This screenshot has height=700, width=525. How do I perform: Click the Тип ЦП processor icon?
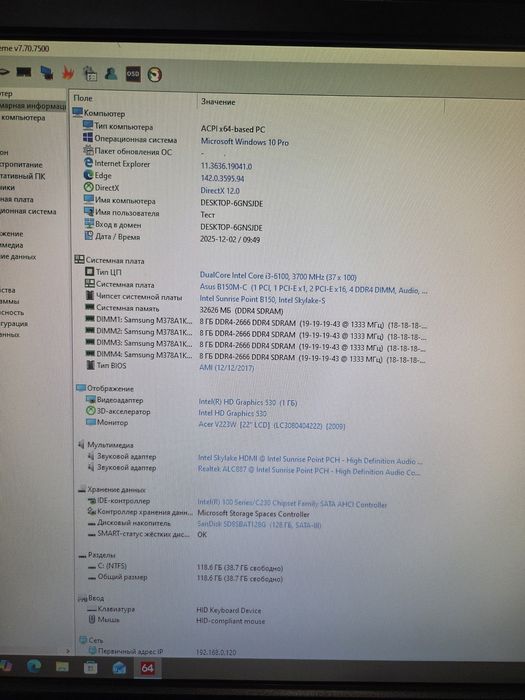pos(89,271)
